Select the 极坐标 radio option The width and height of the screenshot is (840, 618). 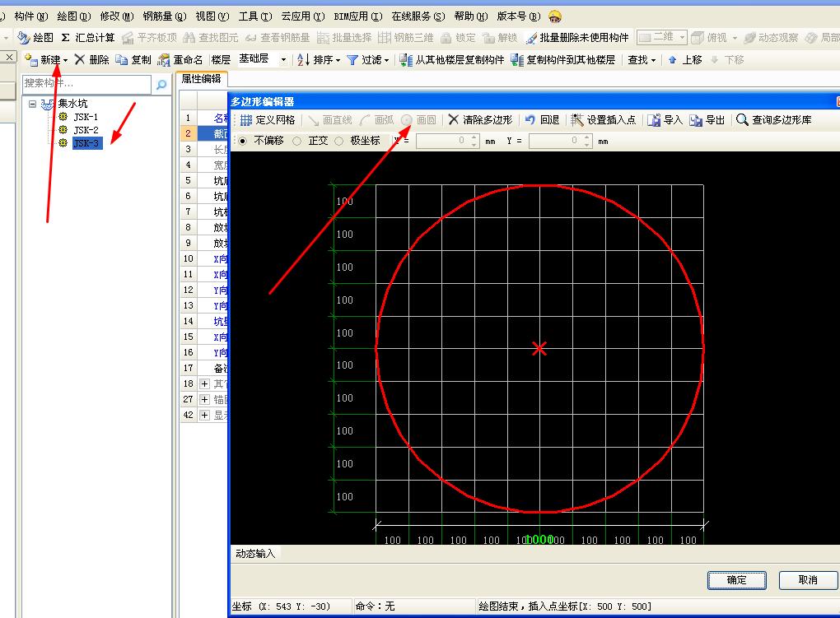[338, 141]
